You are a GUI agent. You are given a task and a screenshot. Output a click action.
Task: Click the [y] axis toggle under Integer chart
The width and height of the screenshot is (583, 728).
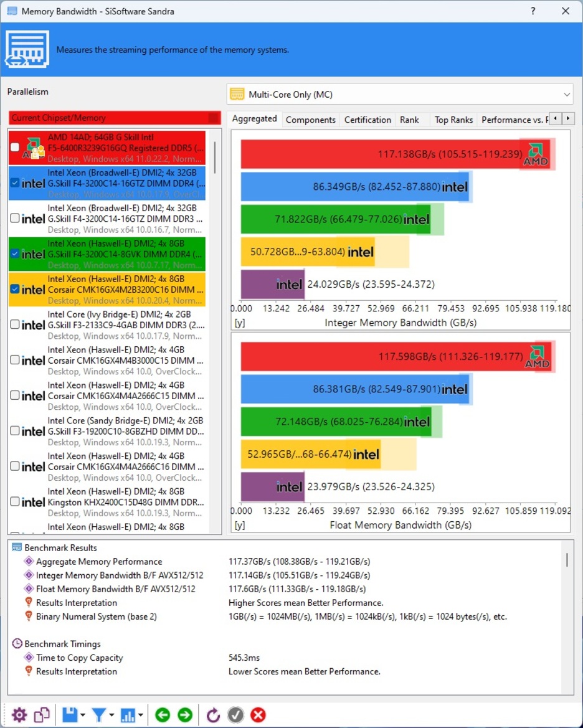coord(240,323)
